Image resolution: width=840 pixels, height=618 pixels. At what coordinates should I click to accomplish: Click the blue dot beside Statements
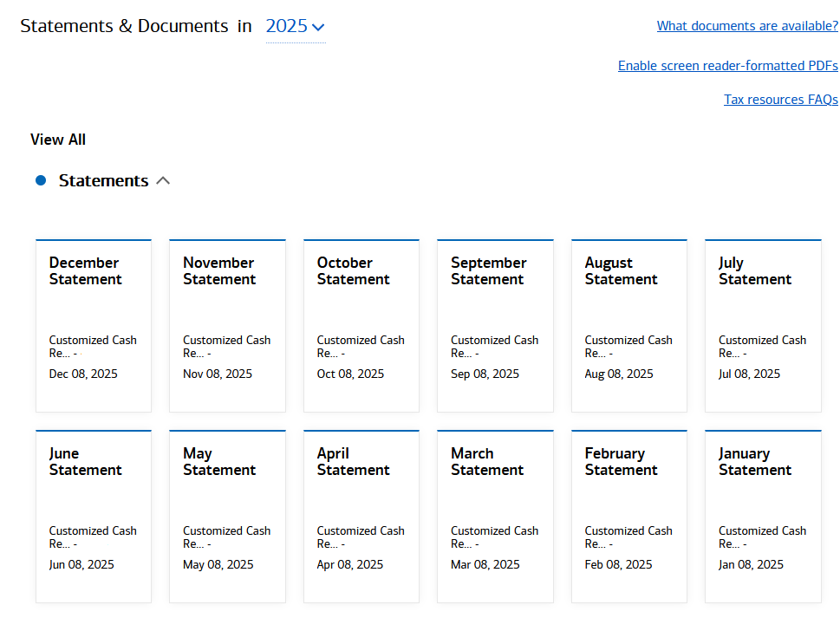point(40,180)
